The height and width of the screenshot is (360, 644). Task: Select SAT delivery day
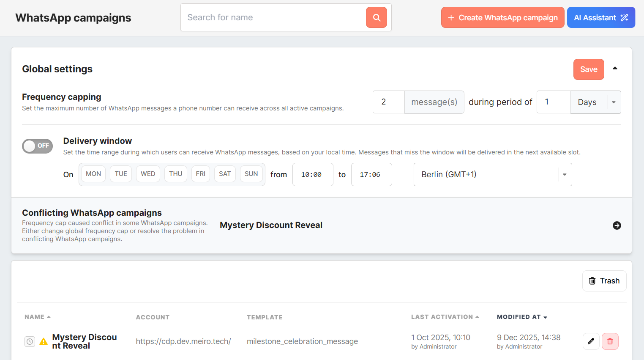pyautogui.click(x=225, y=174)
